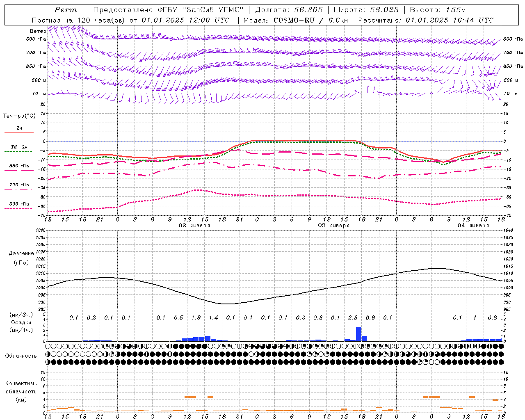
Task: Click the 'Td 2м' dew point legend
Action: [x=19, y=147]
